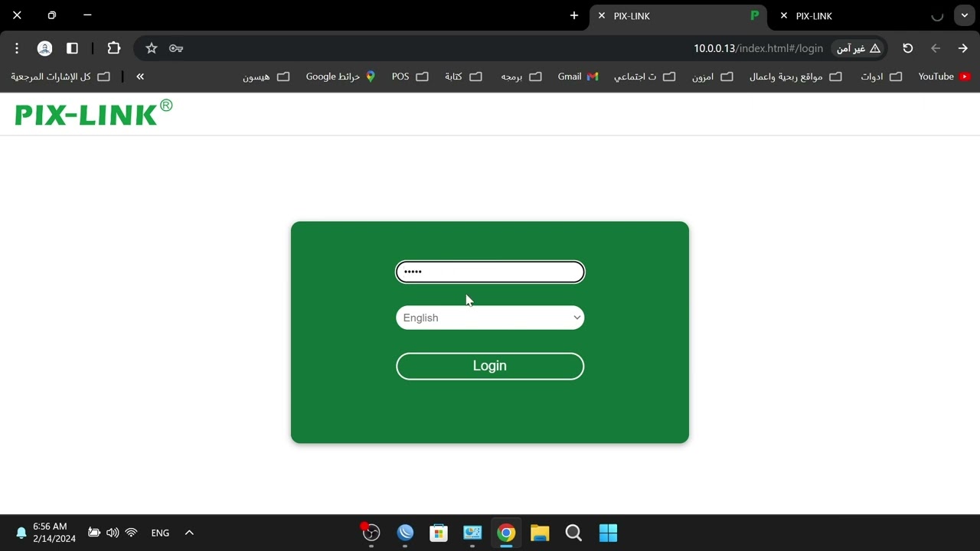Open the notification bell

pos(21,533)
